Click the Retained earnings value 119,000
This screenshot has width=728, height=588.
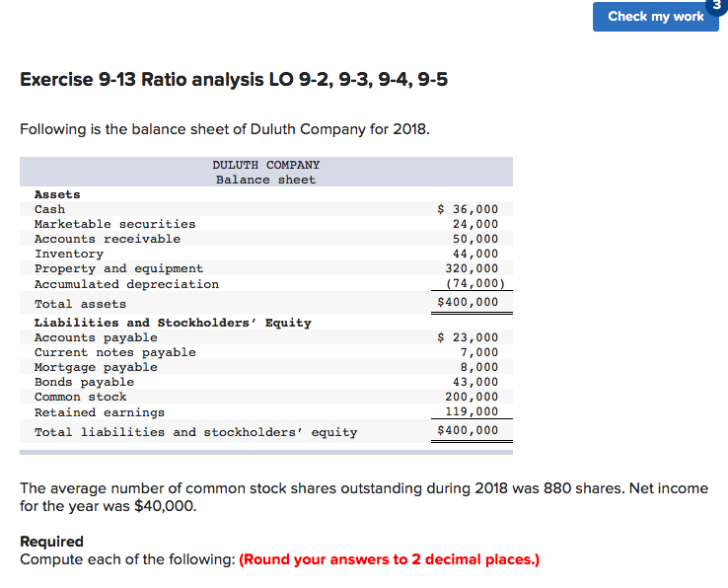click(472, 412)
